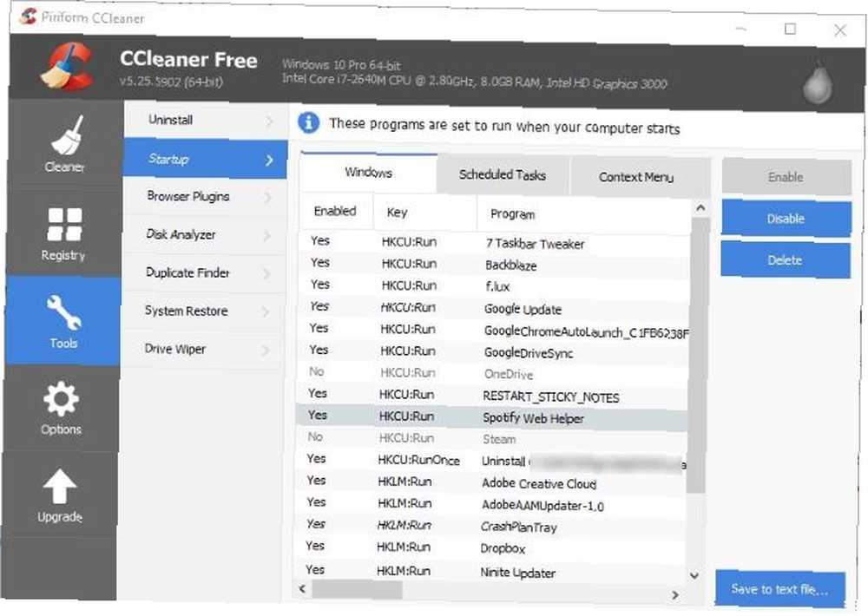Open Disk Analyzer tool
The height and width of the screenshot is (616, 868).
[x=204, y=234]
